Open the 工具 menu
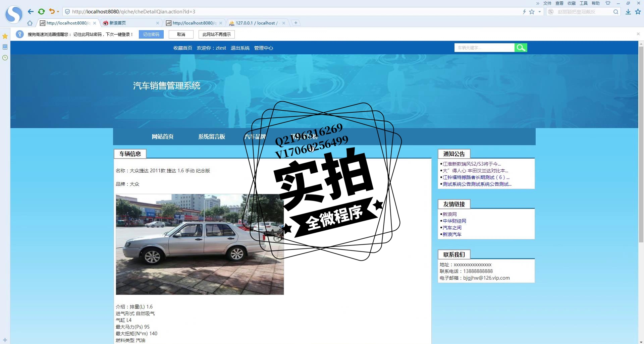644x344 pixels. [584, 3]
